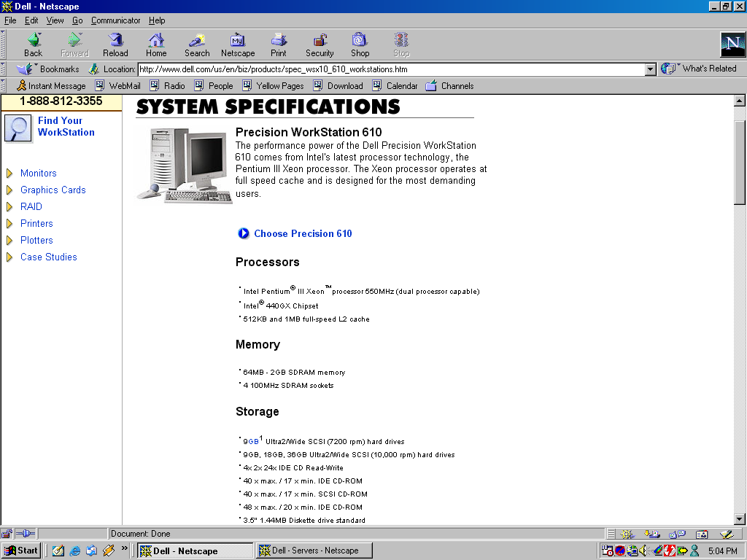Click the Forward navigation button

(75, 44)
